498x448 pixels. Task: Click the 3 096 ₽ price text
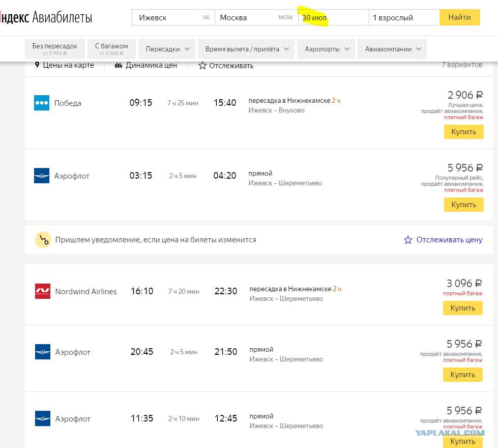[464, 283]
